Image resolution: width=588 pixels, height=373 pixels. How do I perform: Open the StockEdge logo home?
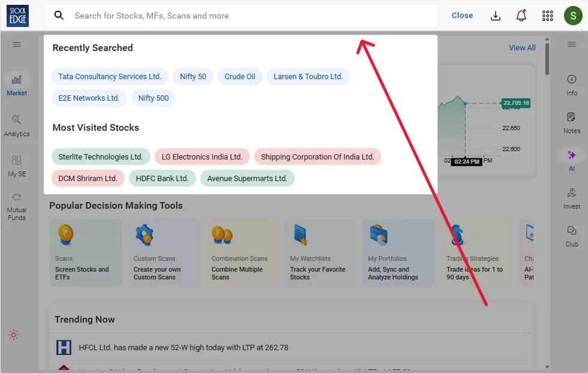[17, 16]
